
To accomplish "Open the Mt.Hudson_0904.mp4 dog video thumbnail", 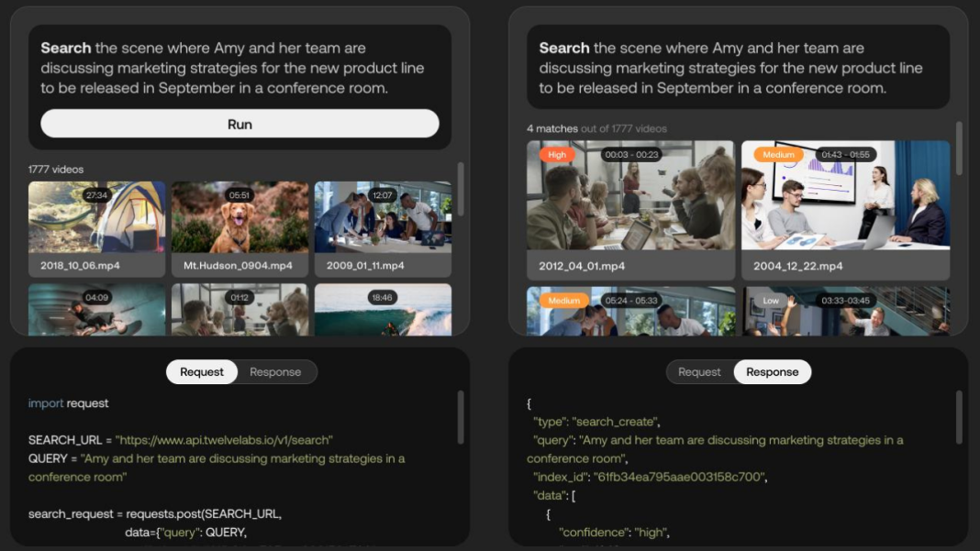I will (x=239, y=216).
